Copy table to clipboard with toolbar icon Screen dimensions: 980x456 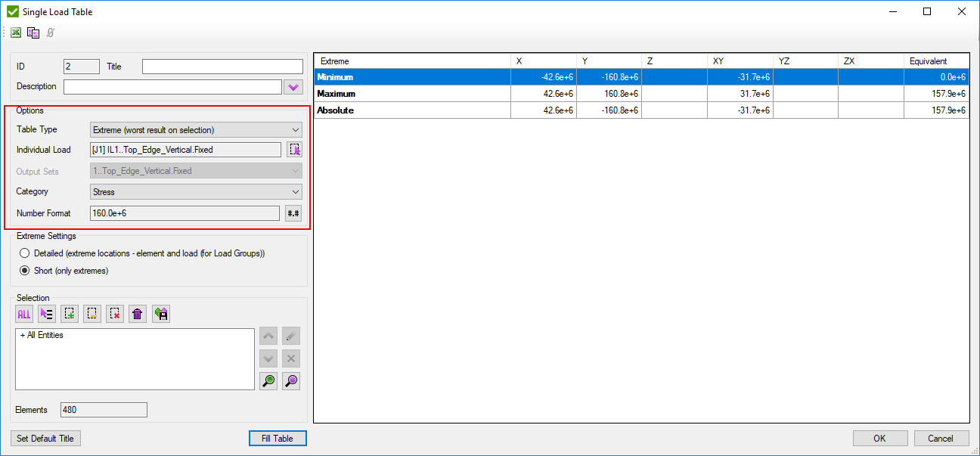(33, 33)
